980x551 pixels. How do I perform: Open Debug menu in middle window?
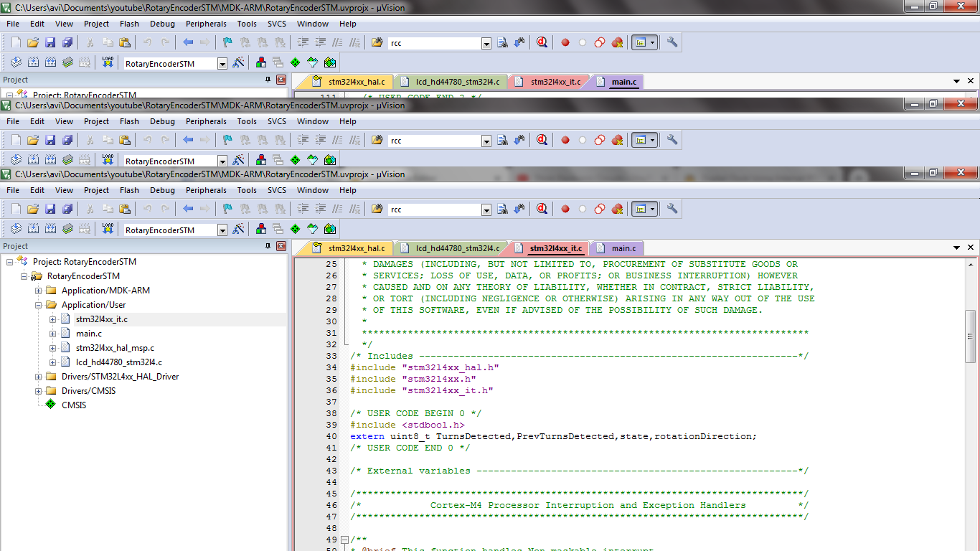[162, 121]
